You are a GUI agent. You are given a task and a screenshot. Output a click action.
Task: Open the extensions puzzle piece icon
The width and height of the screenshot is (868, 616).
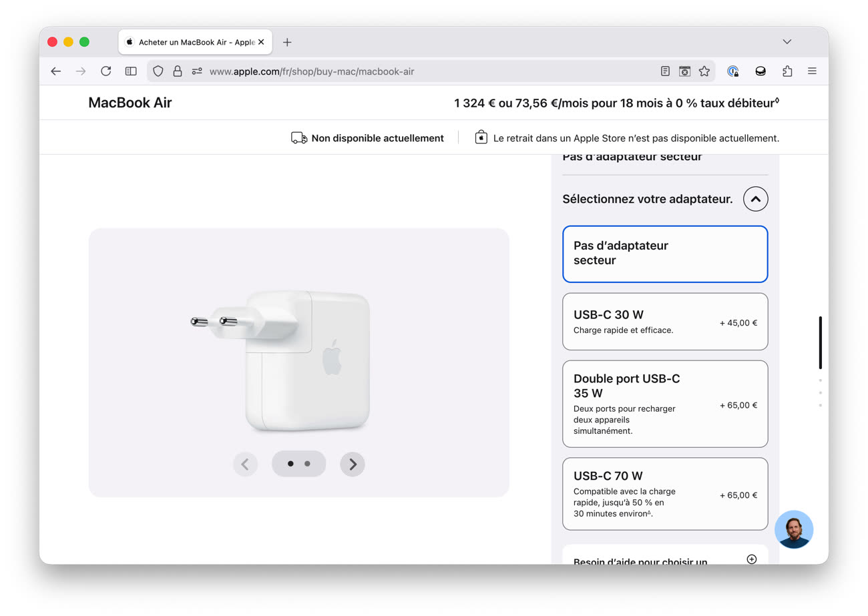pos(787,71)
